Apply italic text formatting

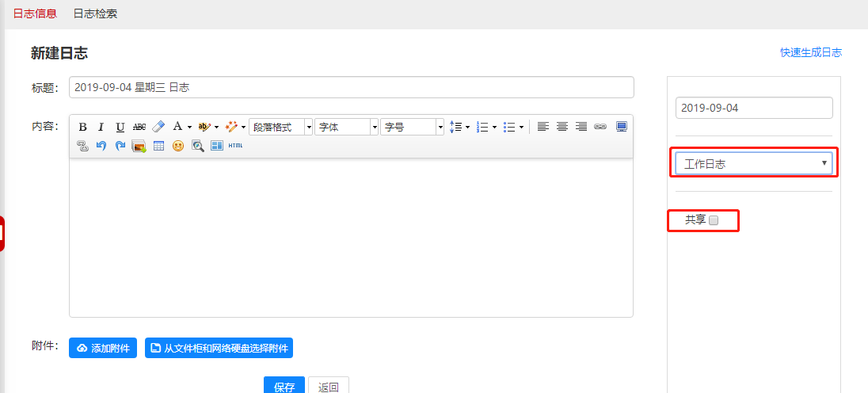[101, 127]
